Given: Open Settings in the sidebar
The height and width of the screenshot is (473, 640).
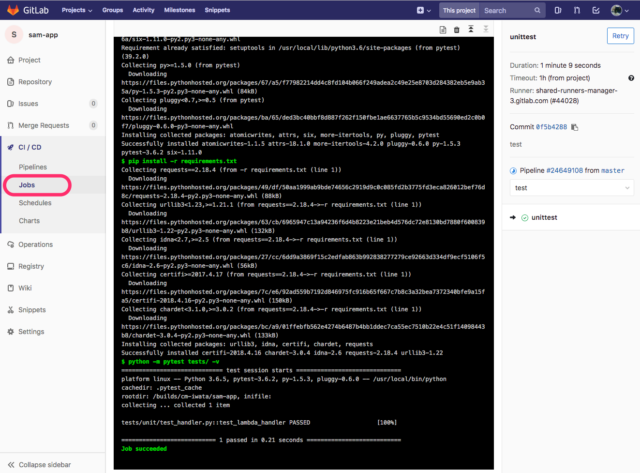Looking at the screenshot, I should point(31,331).
